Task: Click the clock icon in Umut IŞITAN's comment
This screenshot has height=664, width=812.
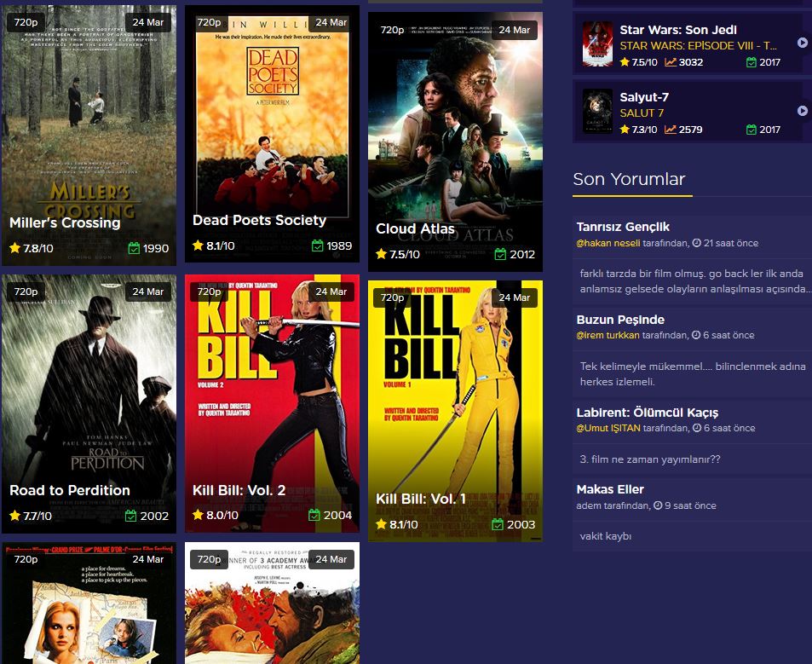Action: 697,428
